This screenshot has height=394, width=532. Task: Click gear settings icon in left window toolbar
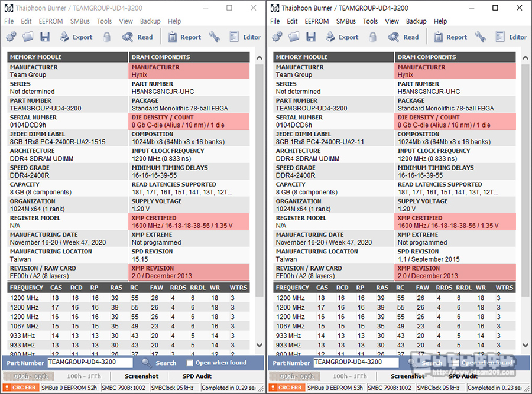pos(11,37)
